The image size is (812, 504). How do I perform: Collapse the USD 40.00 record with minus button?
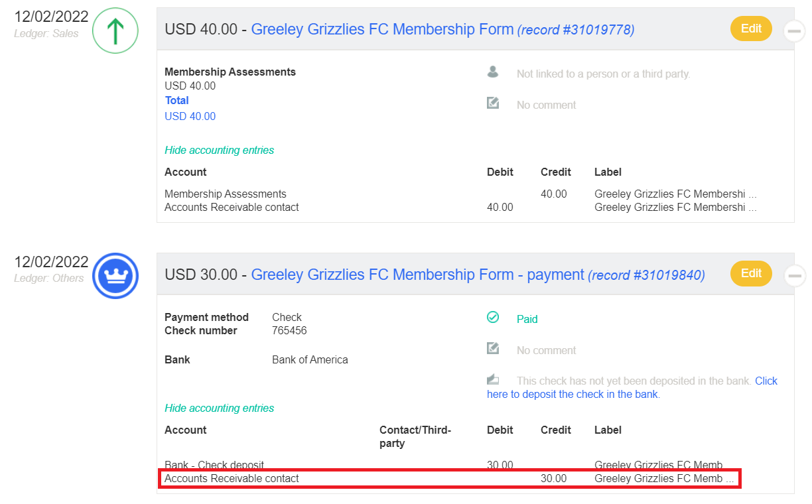coord(794,31)
